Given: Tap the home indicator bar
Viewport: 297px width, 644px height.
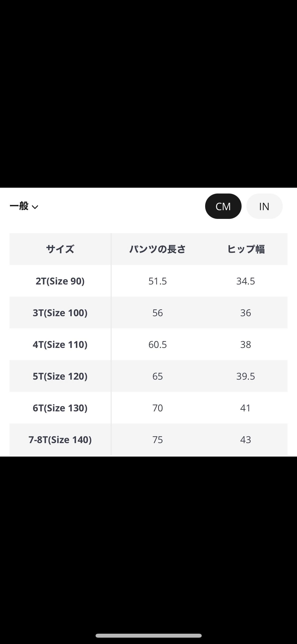Looking at the screenshot, I should 148,636.
